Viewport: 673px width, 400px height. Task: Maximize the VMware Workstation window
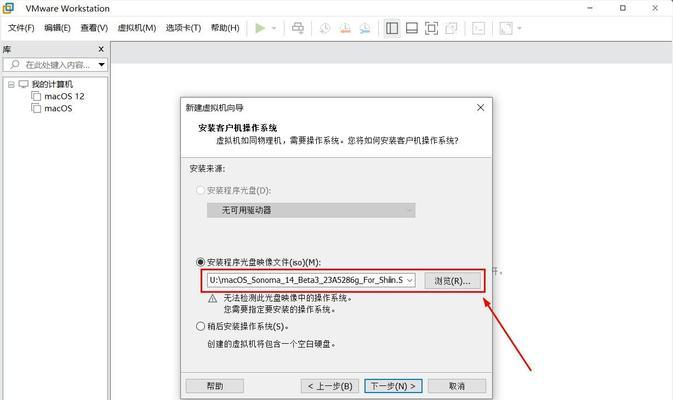click(x=623, y=8)
